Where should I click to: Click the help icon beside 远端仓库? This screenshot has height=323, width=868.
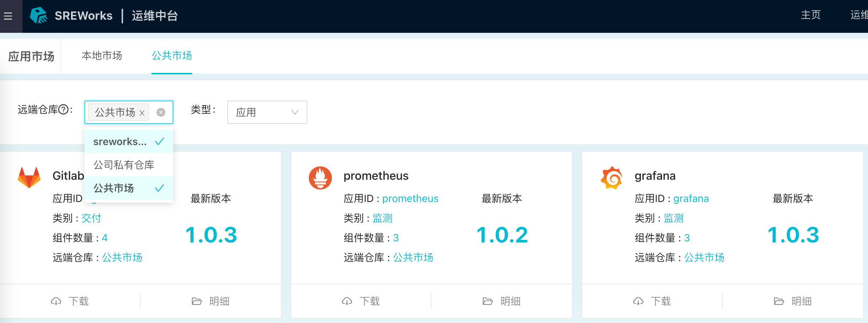[63, 110]
